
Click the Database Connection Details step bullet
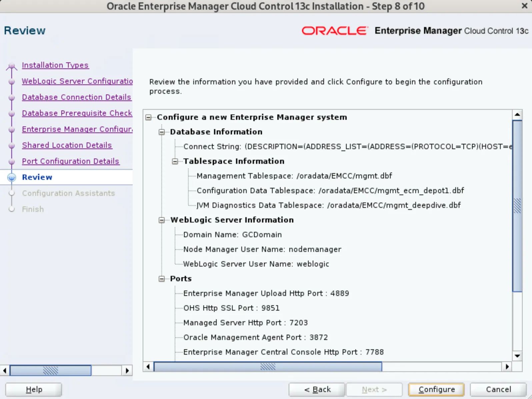[x=12, y=97]
